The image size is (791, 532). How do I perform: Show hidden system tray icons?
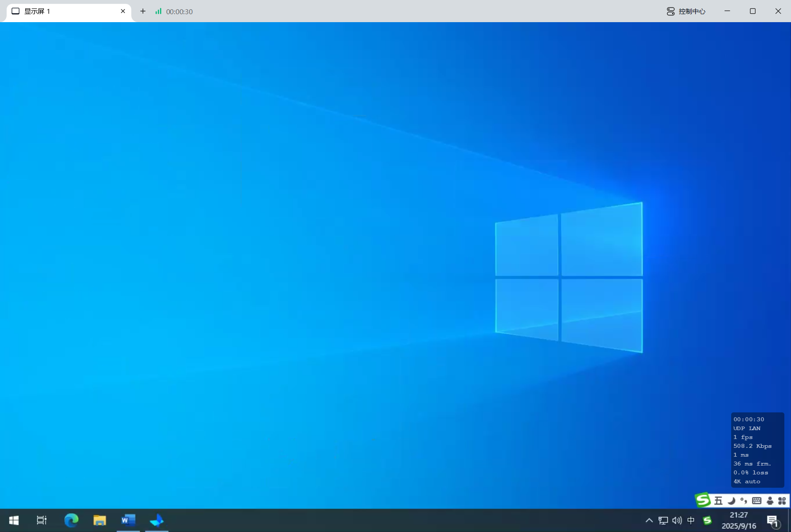point(649,520)
